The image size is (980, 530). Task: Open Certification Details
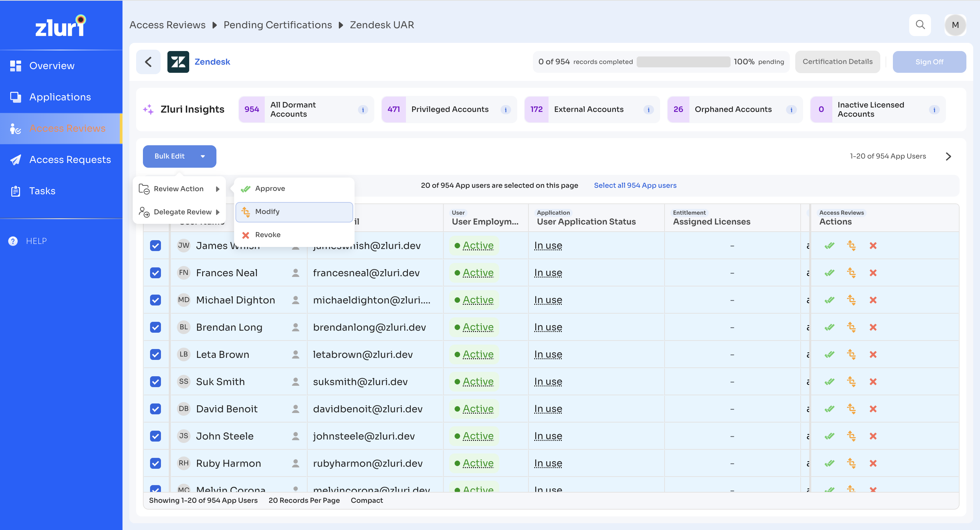click(x=837, y=62)
